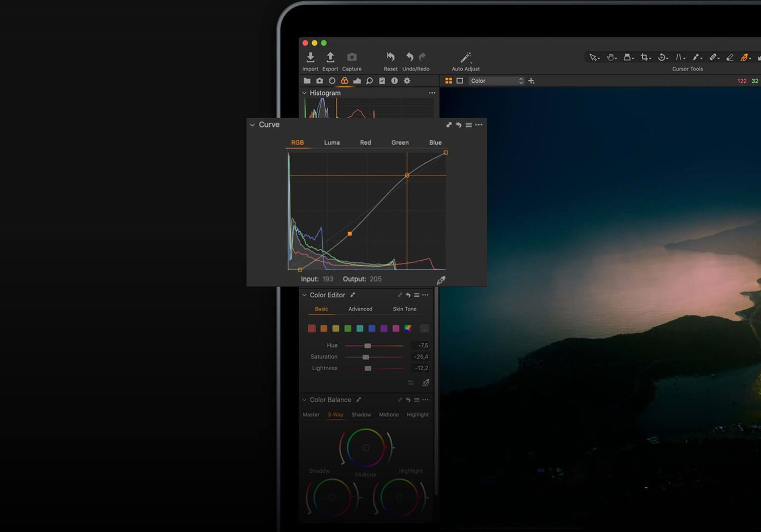761x532 pixels.
Task: Open the Advanced tab in Color Editor
Action: point(360,309)
